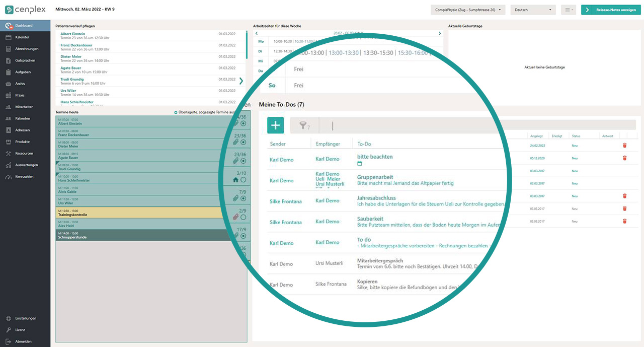
Task: Delete the To-Do dated 05.12.2020
Action: [x=624, y=158]
